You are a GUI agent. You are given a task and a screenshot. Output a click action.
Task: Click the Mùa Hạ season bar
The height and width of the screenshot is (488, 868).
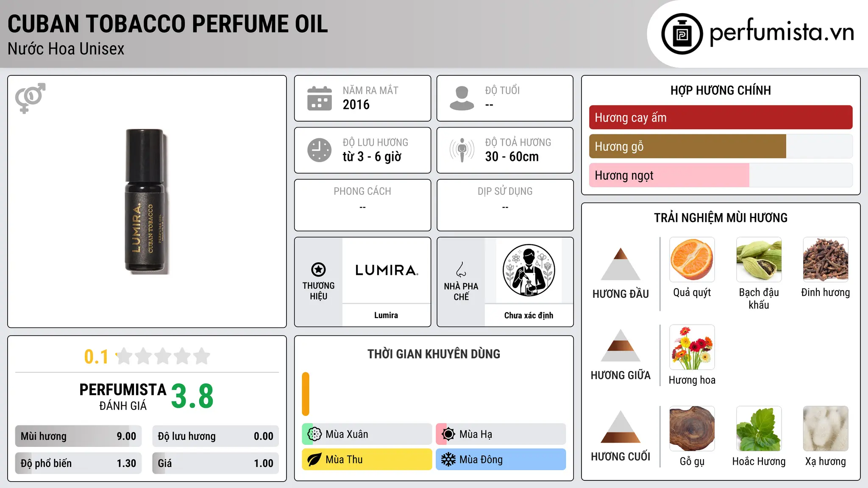tap(501, 434)
